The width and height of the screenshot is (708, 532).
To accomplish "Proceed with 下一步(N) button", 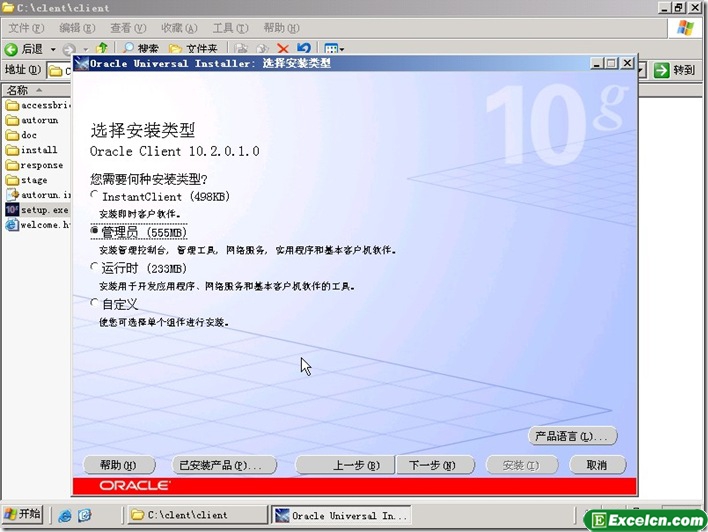I will tap(435, 465).
